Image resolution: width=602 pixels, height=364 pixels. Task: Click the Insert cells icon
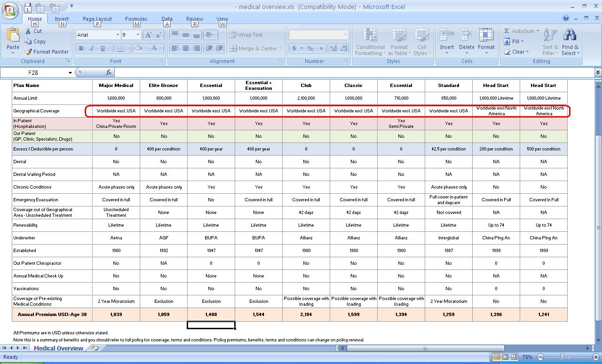coord(447,36)
